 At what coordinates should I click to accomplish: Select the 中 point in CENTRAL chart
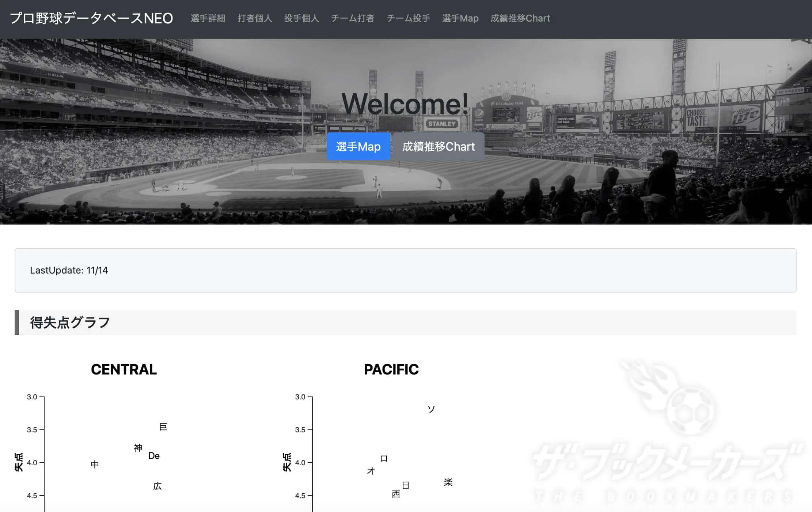pos(95,464)
